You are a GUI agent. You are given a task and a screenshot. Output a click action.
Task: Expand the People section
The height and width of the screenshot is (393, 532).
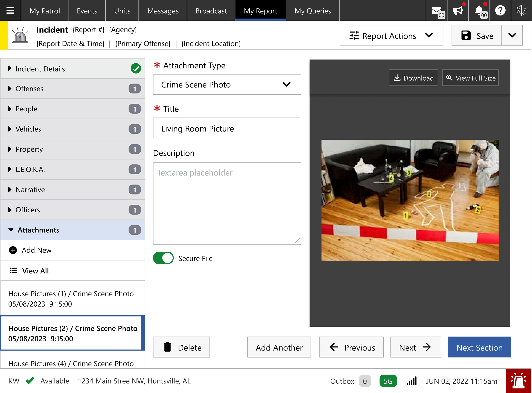(73, 109)
